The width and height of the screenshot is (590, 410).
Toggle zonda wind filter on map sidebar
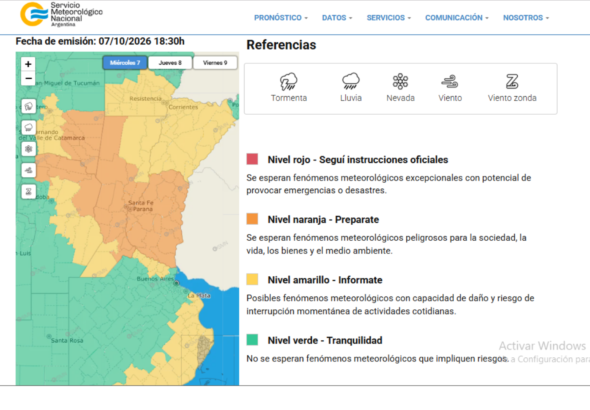pyautogui.click(x=29, y=192)
